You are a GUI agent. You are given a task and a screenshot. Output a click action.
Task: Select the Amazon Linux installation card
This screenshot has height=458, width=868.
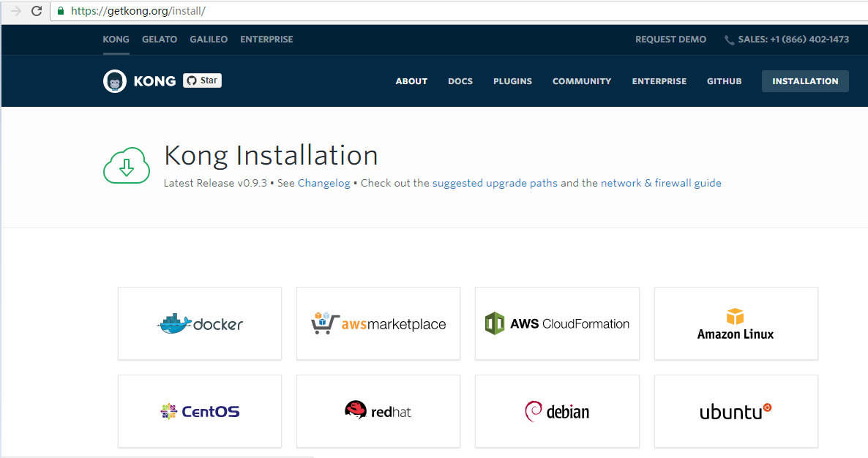coord(736,323)
